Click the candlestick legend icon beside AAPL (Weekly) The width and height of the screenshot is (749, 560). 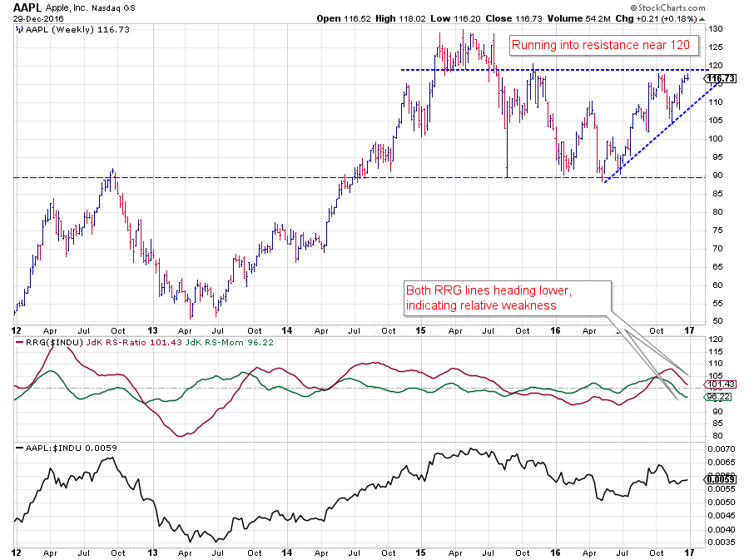tap(20, 29)
